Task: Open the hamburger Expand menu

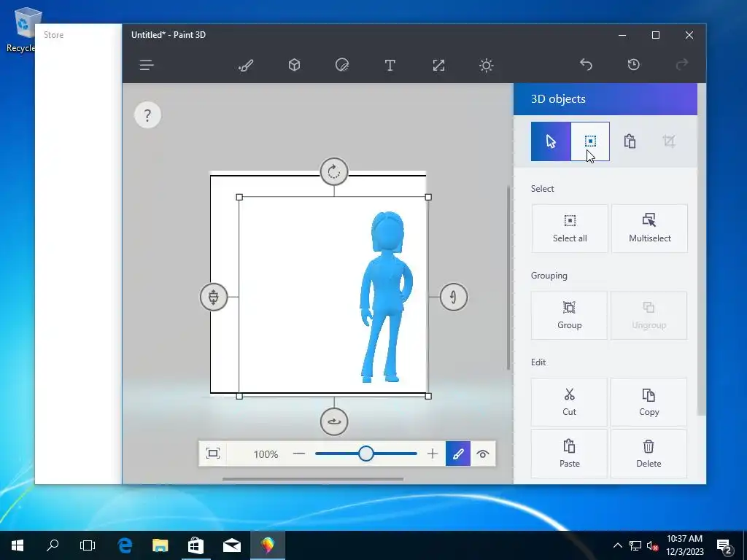Action: pyautogui.click(x=146, y=65)
